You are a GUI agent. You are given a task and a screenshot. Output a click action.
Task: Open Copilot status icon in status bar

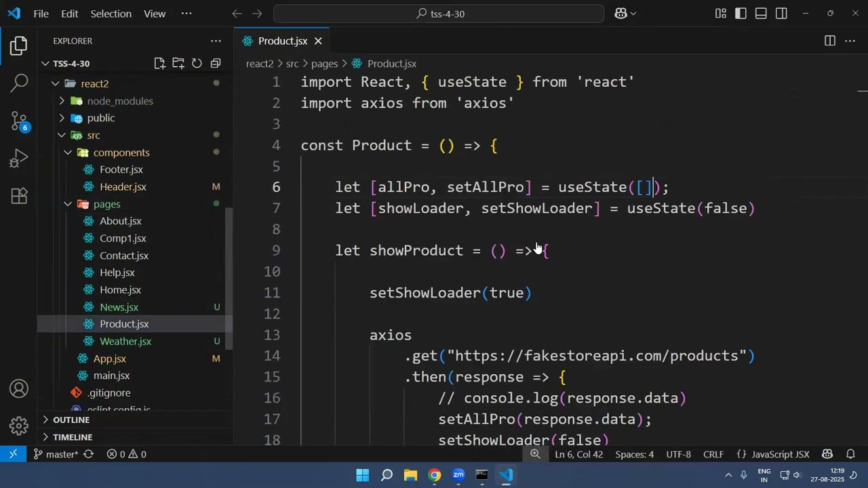point(827,454)
